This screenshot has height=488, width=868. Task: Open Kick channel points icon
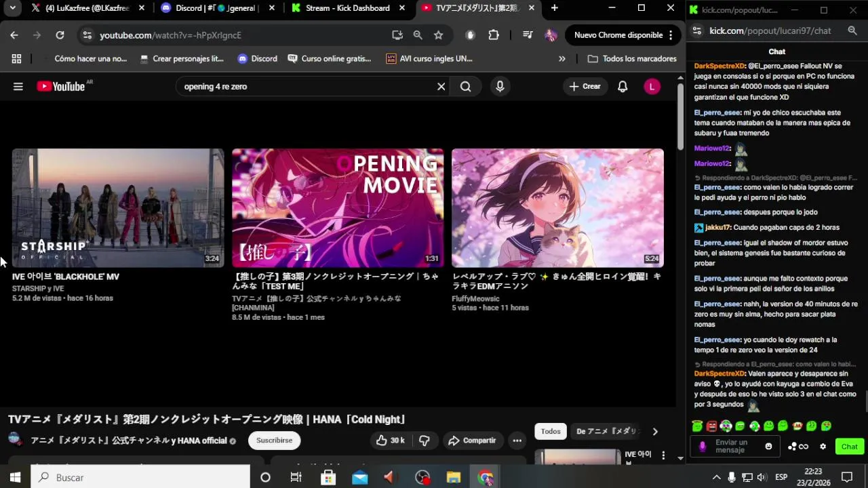pos(798,447)
